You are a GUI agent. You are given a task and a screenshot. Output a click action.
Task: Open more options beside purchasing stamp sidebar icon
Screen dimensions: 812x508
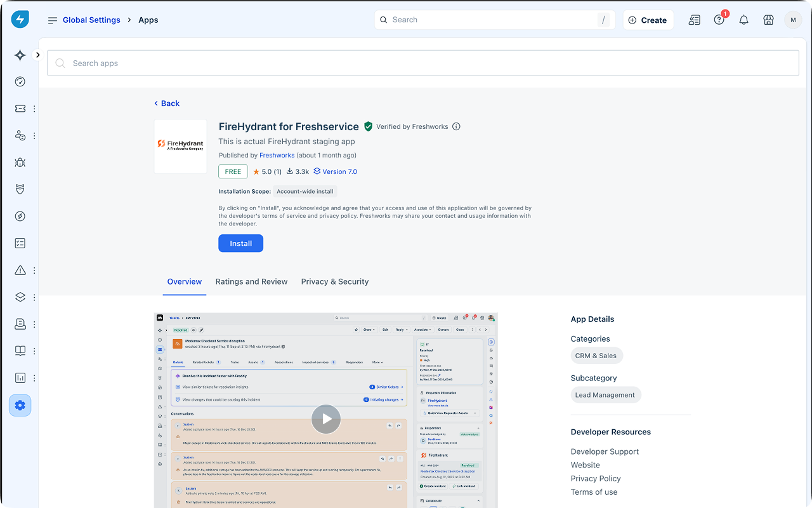tap(34, 324)
